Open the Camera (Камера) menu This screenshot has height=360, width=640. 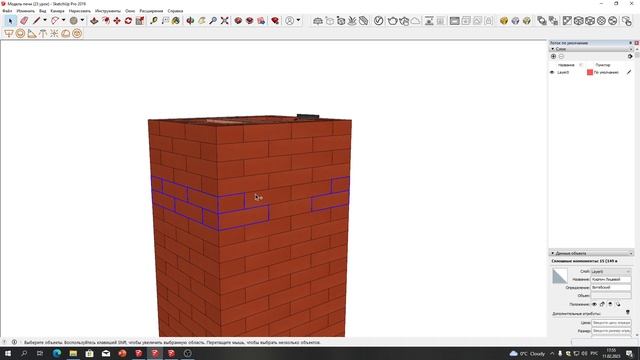pyautogui.click(x=58, y=11)
